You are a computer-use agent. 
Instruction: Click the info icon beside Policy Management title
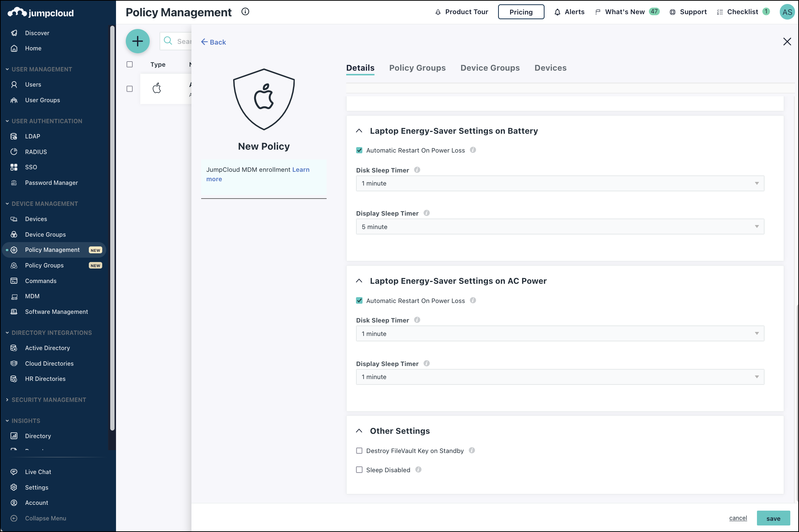click(245, 12)
